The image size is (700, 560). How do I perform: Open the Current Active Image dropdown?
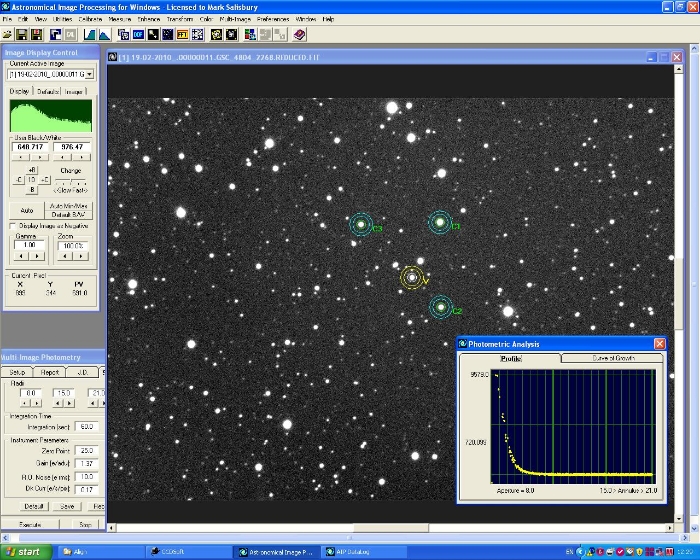(89, 74)
